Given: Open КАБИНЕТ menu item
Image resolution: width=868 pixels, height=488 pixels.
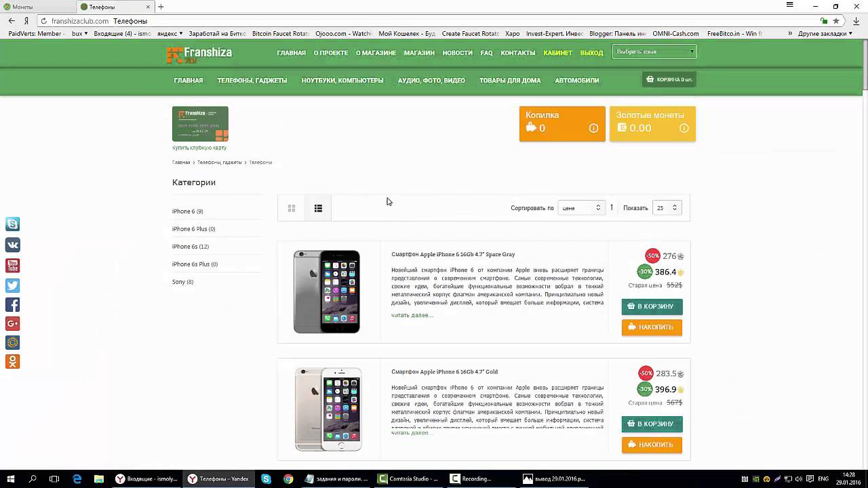Looking at the screenshot, I should pyautogui.click(x=557, y=53).
